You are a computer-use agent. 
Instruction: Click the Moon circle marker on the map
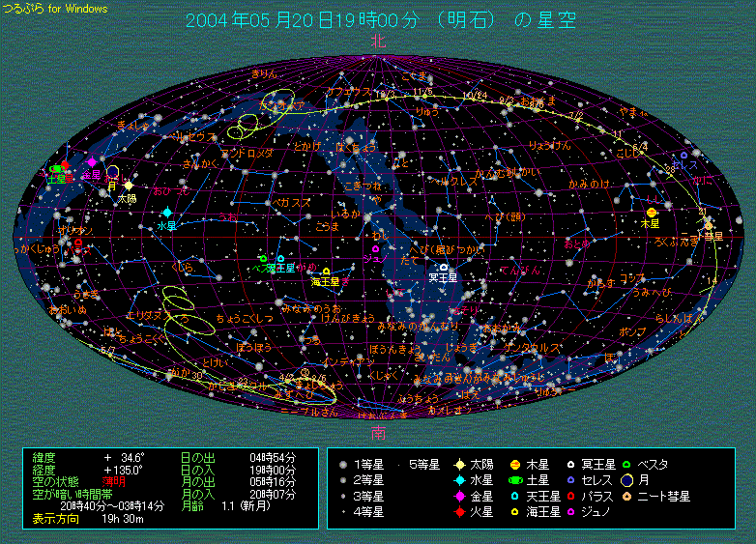113,172
